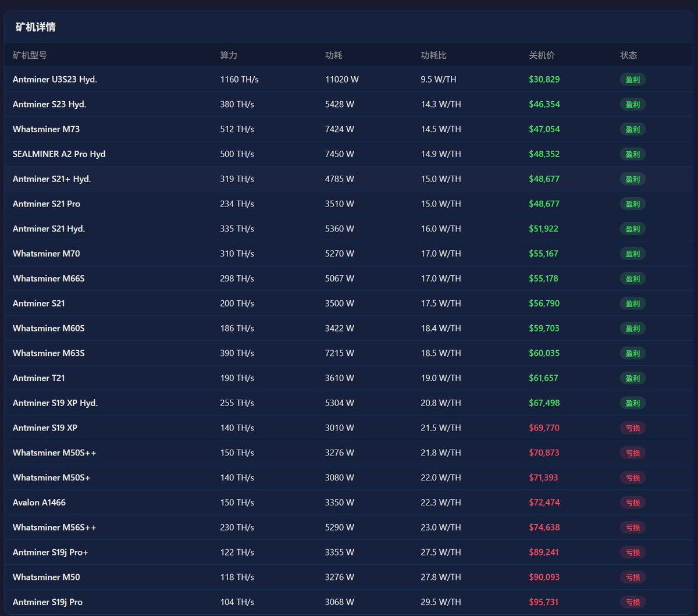Select the Whatsminer M50S+ model name
The width and height of the screenshot is (698, 616).
point(52,478)
